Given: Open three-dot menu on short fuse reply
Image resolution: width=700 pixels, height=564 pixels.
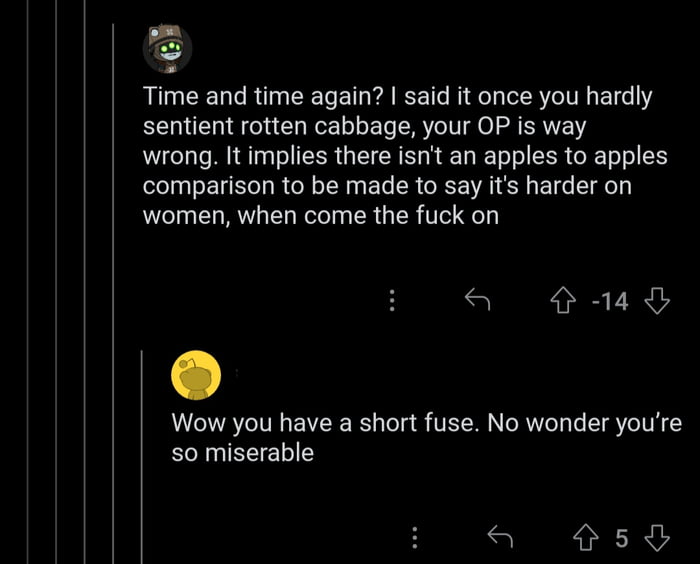Looking at the screenshot, I should coord(416,539).
